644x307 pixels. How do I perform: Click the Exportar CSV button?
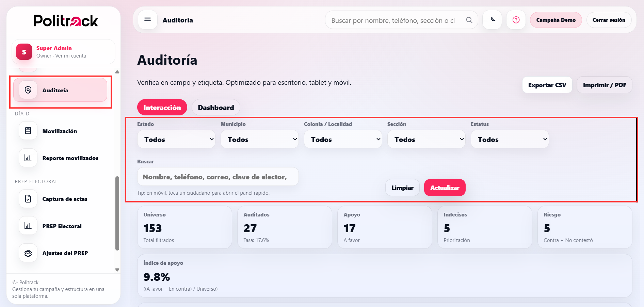(x=547, y=85)
